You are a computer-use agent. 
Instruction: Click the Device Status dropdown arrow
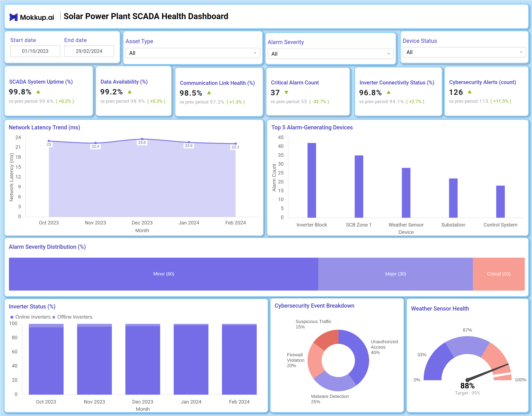[521, 52]
